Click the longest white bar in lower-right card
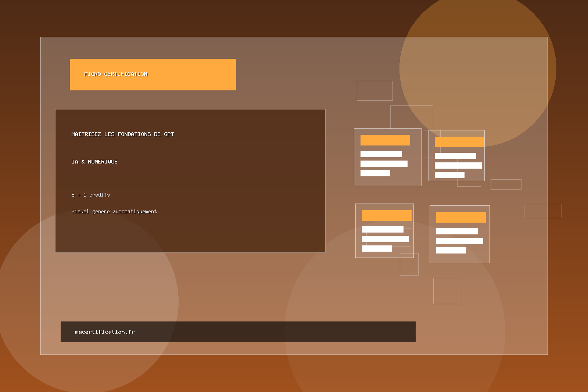 (459, 241)
